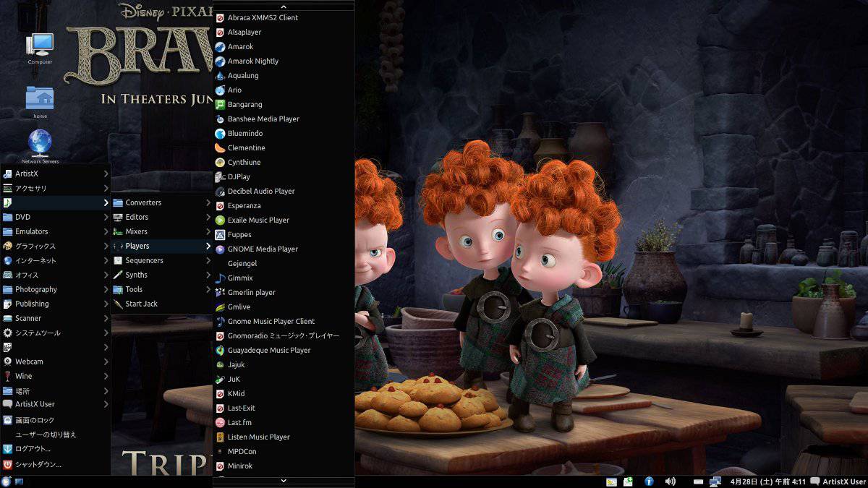Click the panel date and clock

[768, 481]
